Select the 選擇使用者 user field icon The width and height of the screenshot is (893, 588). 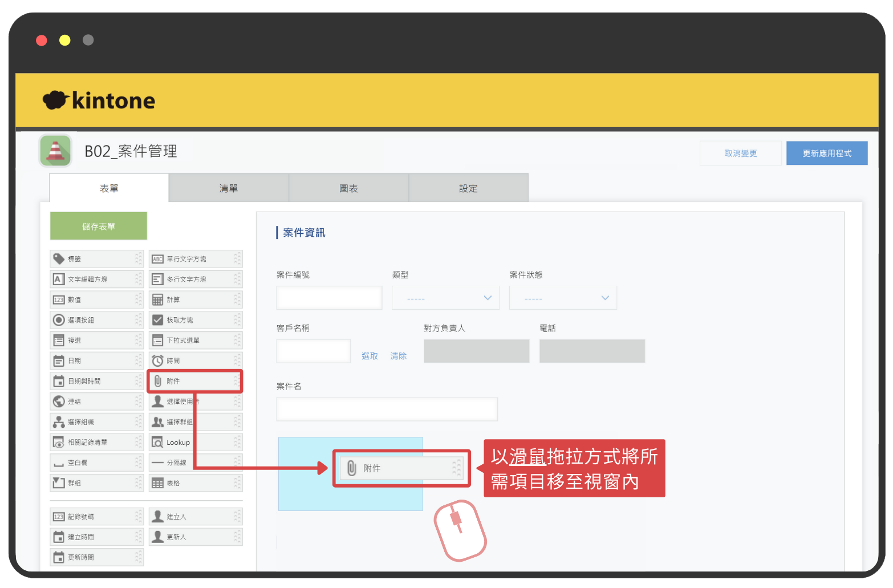tap(157, 402)
